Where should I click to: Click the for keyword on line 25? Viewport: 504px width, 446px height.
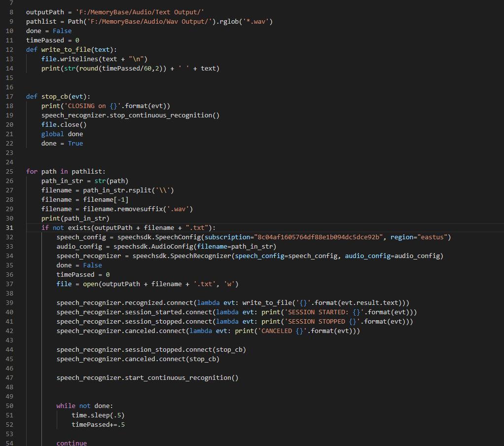(32, 171)
